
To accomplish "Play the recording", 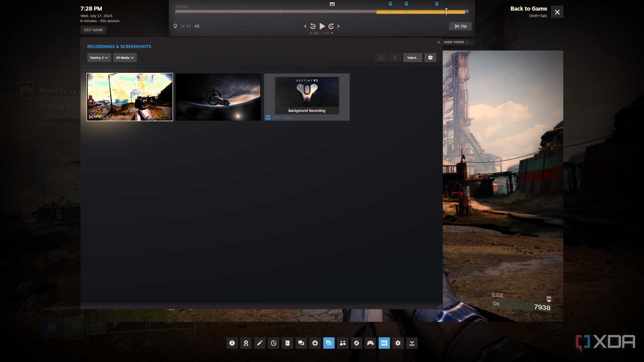I will 322,26.
